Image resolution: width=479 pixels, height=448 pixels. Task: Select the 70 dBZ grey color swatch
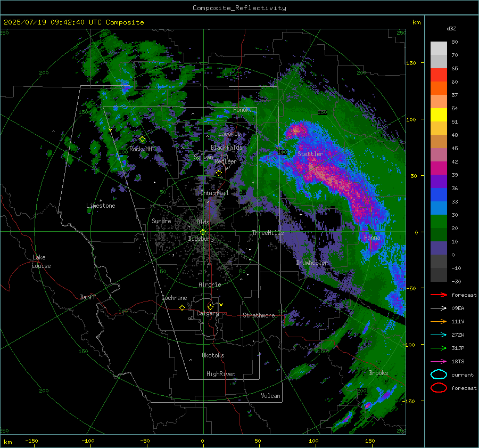pyautogui.click(x=439, y=61)
